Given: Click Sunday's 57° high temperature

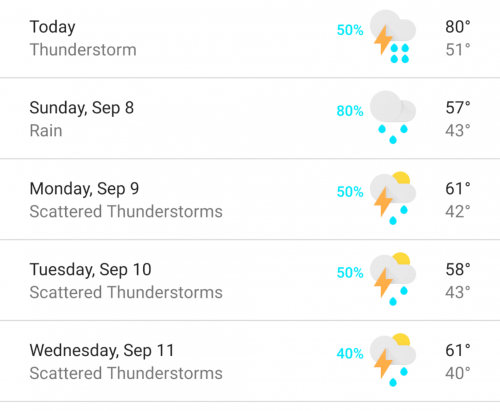Looking at the screenshot, I should 458,108.
